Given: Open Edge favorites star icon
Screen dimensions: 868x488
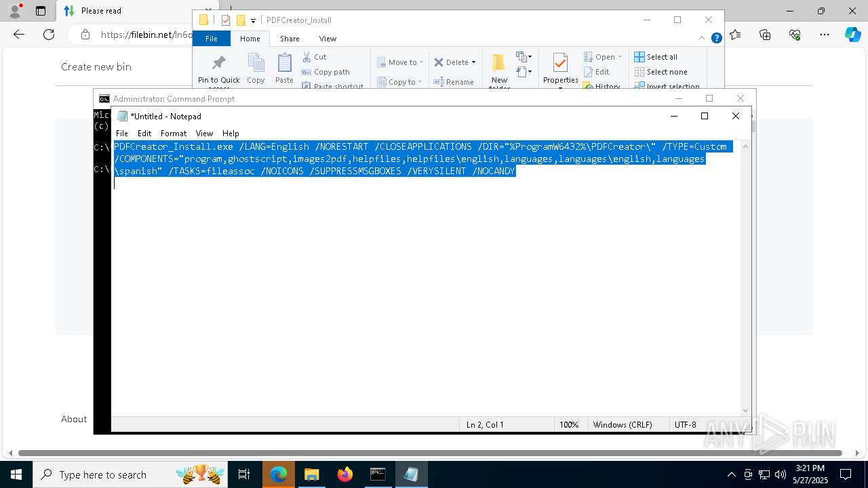Looking at the screenshot, I should coord(735,35).
